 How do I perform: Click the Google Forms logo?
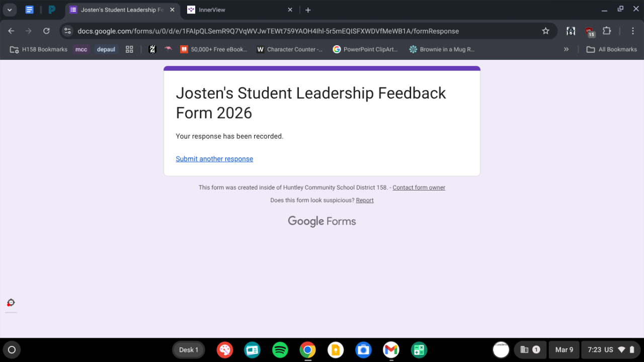322,221
